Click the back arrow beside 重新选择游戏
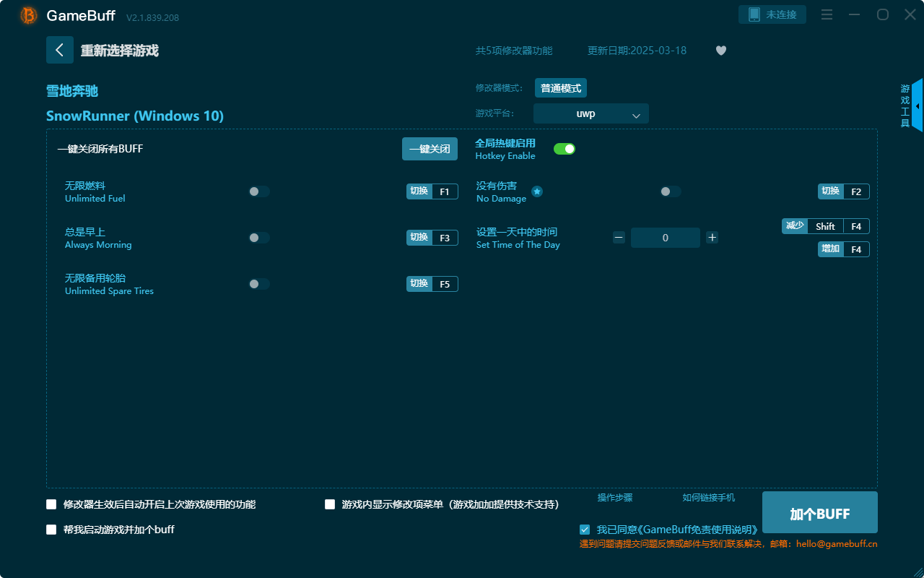 pyautogui.click(x=60, y=49)
